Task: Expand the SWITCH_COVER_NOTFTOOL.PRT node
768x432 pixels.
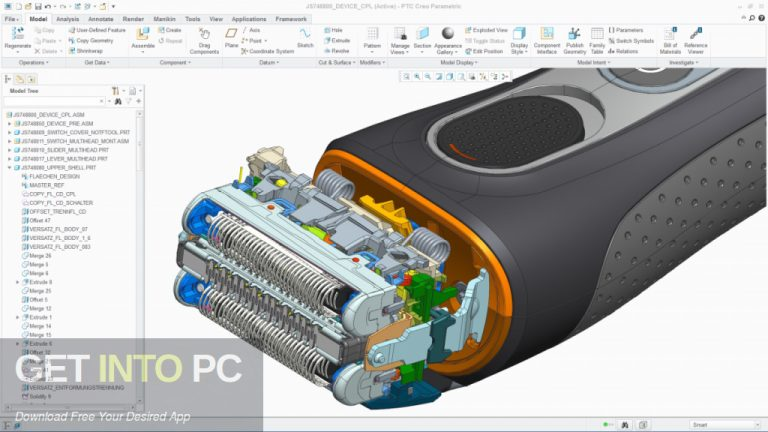Action: tap(9, 133)
